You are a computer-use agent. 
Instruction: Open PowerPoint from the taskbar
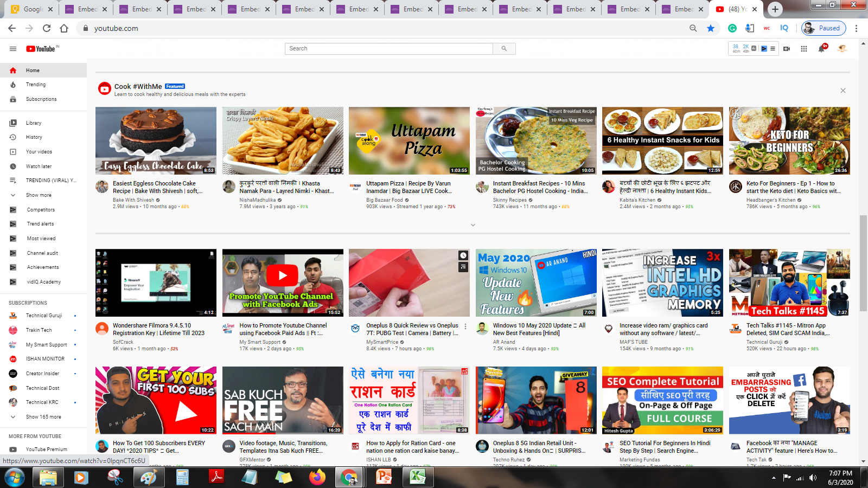coord(384,477)
